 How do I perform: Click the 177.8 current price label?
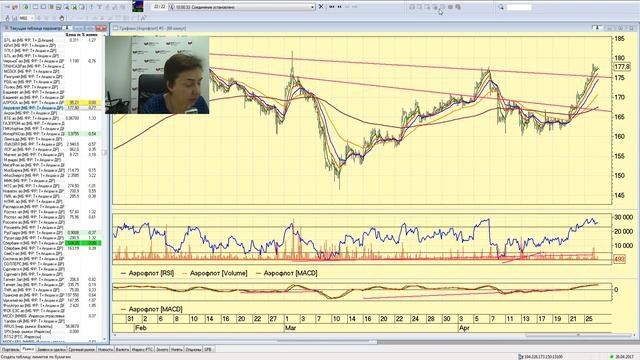tap(622, 67)
